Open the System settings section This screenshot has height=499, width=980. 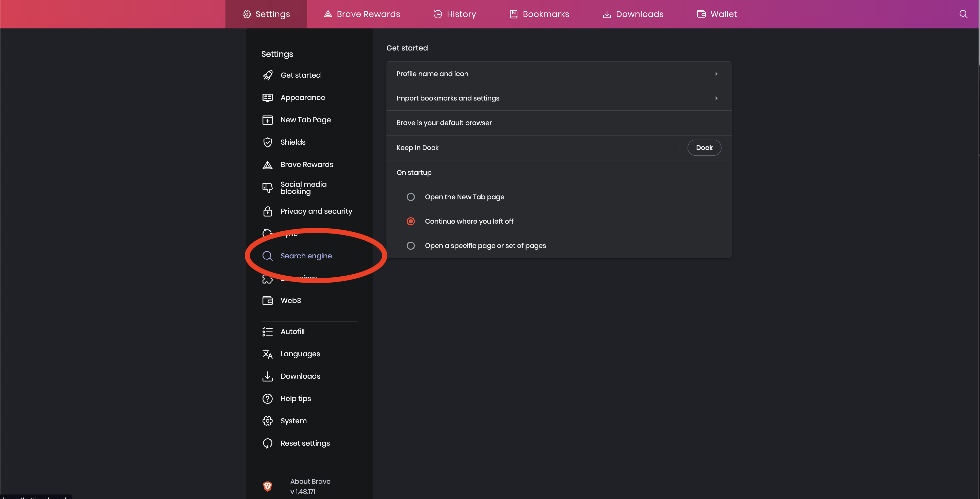click(293, 420)
